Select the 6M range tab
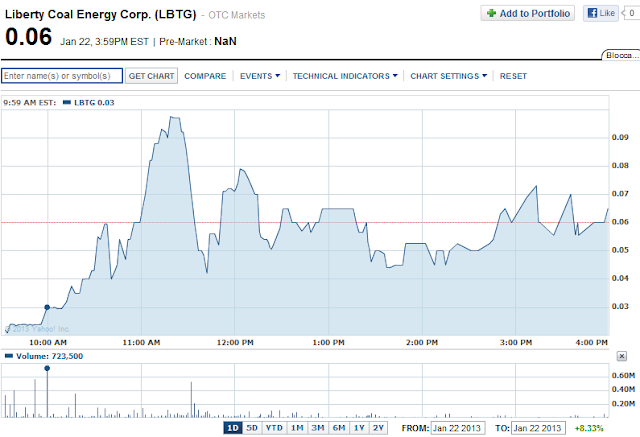Image resolution: width=640 pixels, height=437 pixels. click(x=339, y=428)
